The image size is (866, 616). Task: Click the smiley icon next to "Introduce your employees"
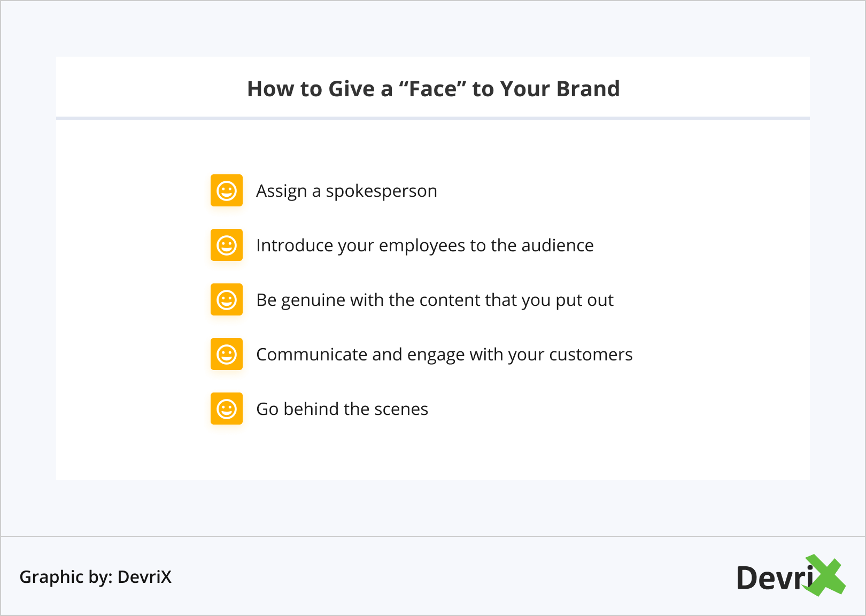coord(227,245)
